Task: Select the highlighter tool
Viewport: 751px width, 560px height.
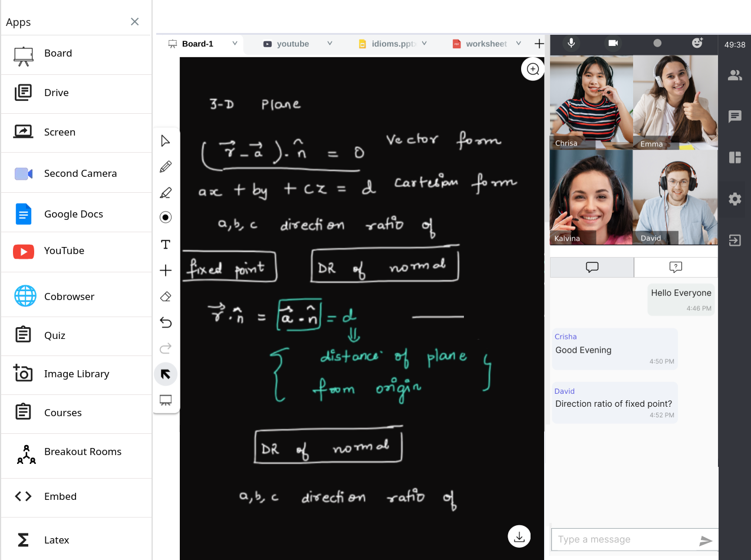Action: click(166, 193)
